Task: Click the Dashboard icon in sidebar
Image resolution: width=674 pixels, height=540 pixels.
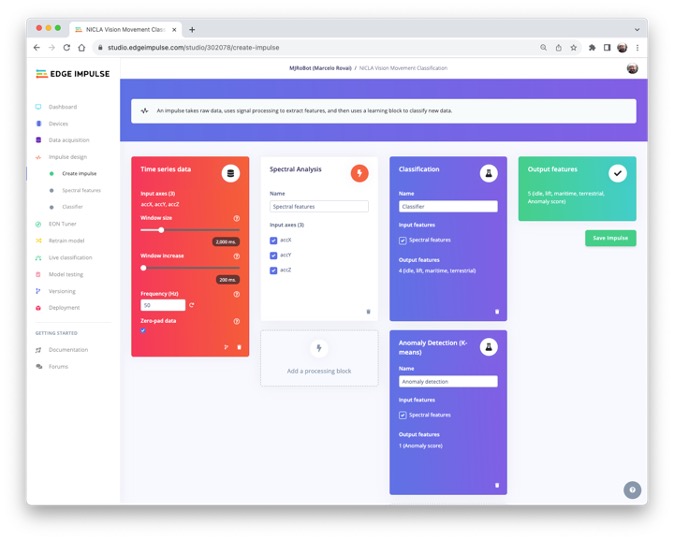Action: [x=38, y=107]
